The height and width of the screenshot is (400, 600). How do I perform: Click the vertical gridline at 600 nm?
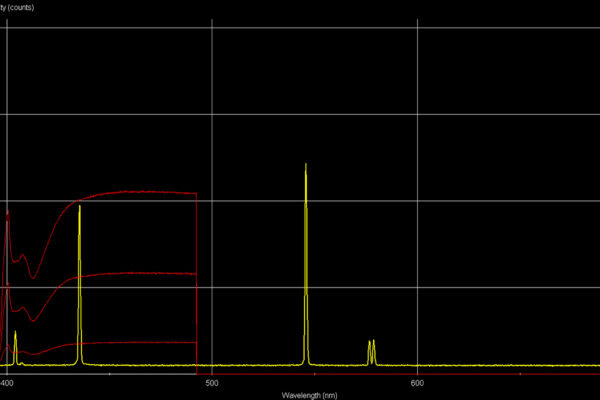417,100
